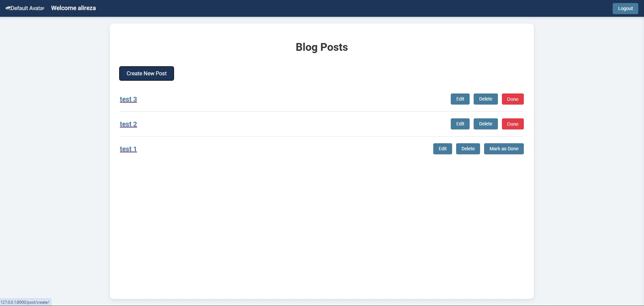This screenshot has height=306, width=644.
Task: Click the Default Avatar image in navbar
Action: click(x=25, y=8)
